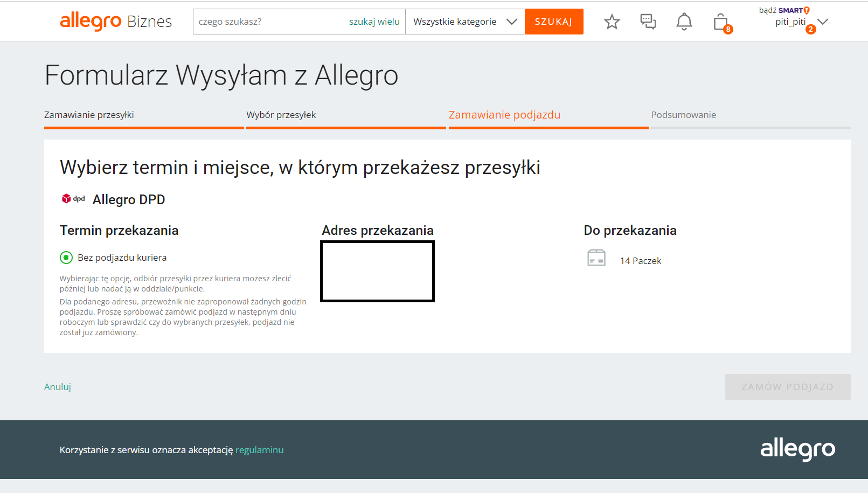Click the SZUKAJ button
The width and height of the screenshot is (868, 493).
tap(554, 22)
